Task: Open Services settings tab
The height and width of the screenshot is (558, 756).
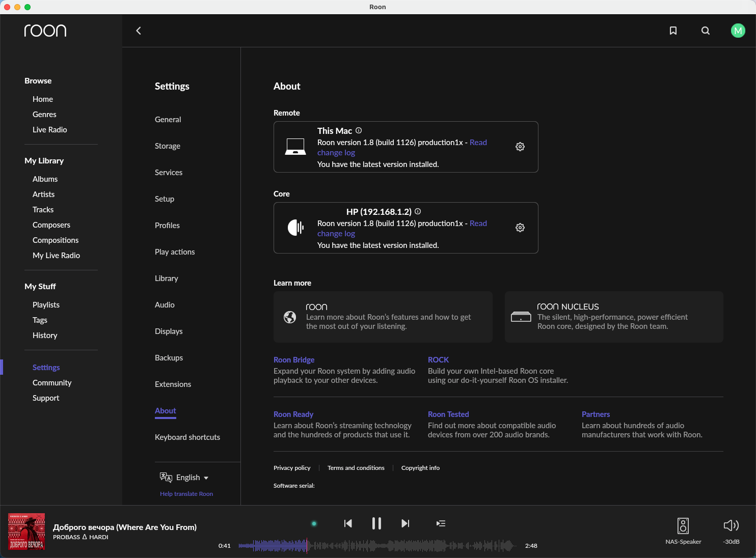Action: coord(169,173)
